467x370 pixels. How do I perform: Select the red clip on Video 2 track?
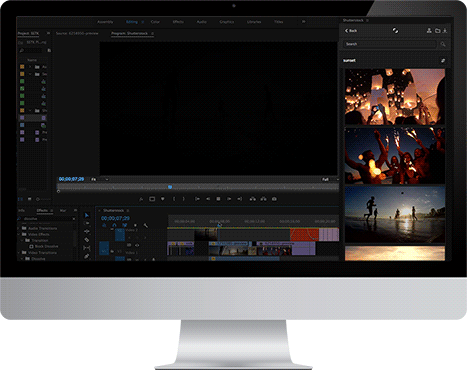tap(304, 235)
